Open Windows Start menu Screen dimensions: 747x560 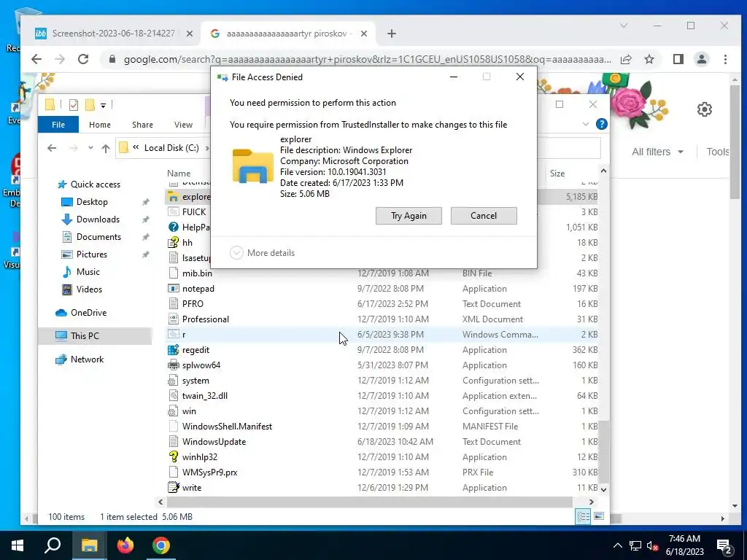(x=18, y=545)
